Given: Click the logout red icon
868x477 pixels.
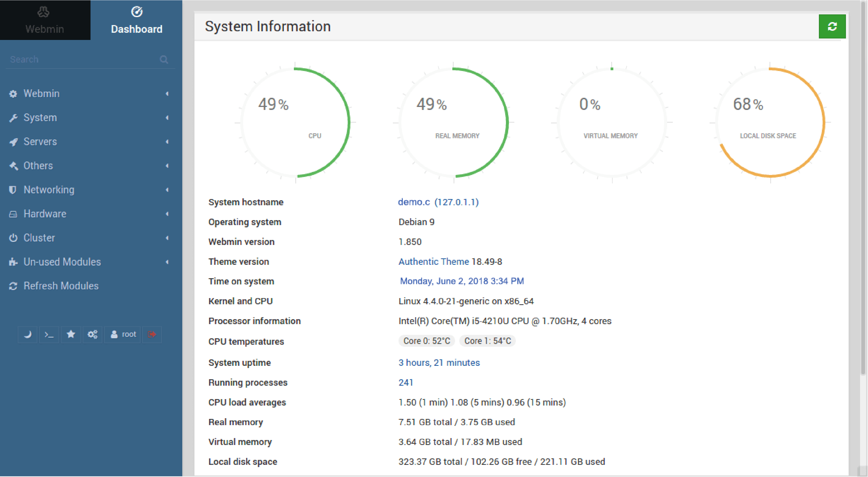Looking at the screenshot, I should click(152, 334).
